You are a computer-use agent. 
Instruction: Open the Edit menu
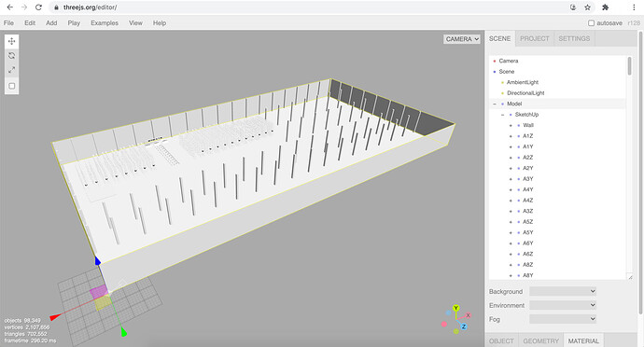coord(30,23)
